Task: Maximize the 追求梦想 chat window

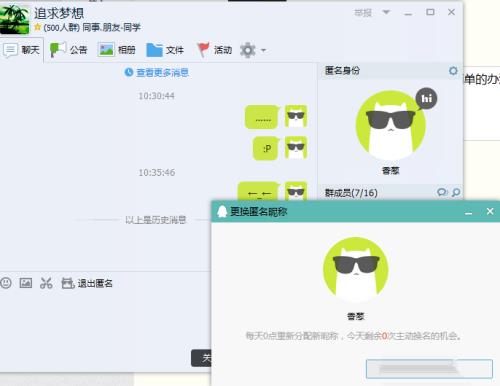Action: click(x=430, y=12)
